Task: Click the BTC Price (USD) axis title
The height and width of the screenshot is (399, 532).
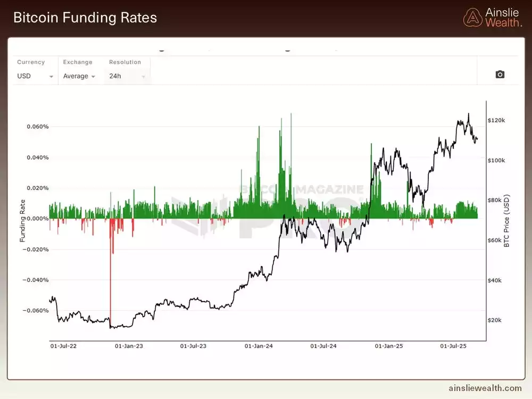Action: point(506,221)
